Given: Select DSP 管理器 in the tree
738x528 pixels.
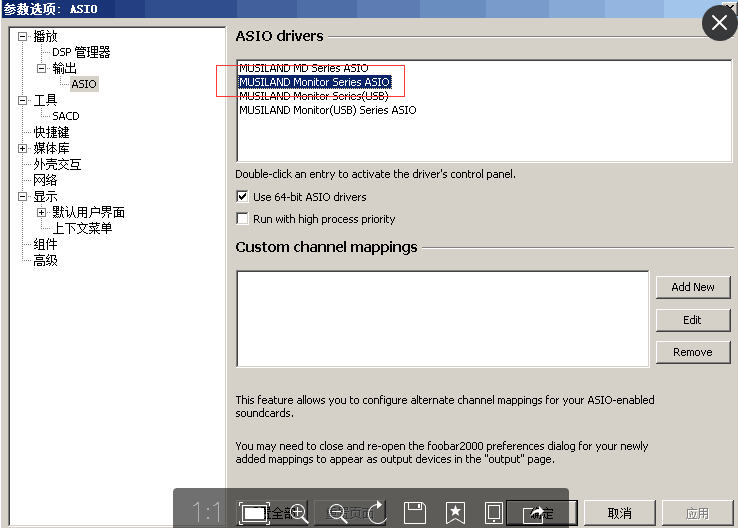Looking at the screenshot, I should (81, 52).
